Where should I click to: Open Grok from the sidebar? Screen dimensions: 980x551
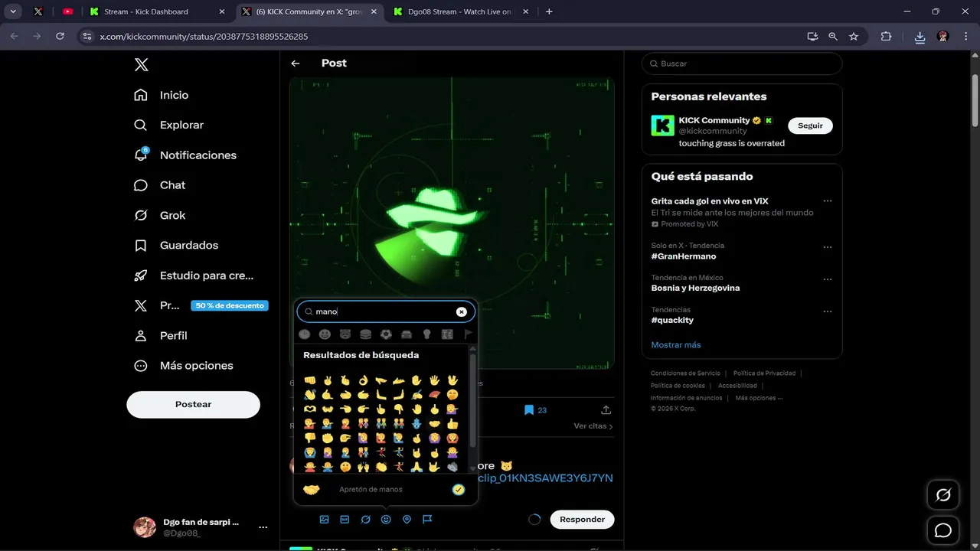(x=160, y=215)
